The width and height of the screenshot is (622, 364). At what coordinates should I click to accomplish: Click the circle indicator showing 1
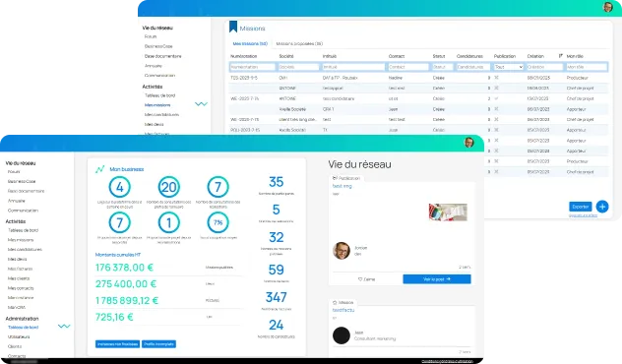click(x=169, y=222)
